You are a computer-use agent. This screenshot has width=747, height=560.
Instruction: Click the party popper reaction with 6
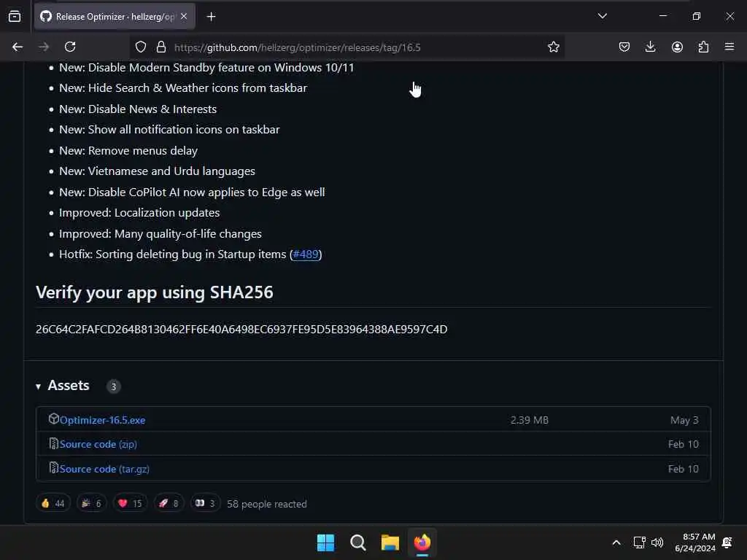pos(91,503)
